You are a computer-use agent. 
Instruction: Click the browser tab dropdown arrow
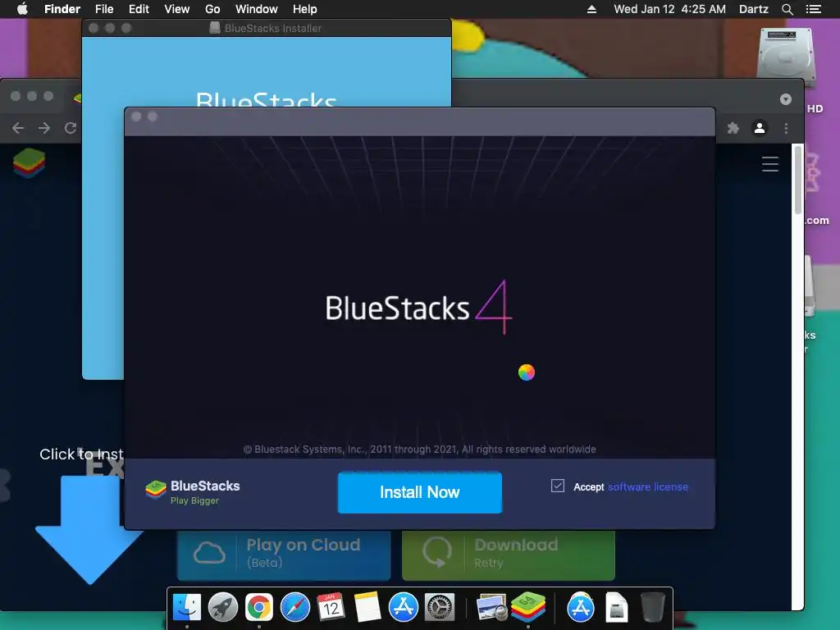tap(785, 99)
